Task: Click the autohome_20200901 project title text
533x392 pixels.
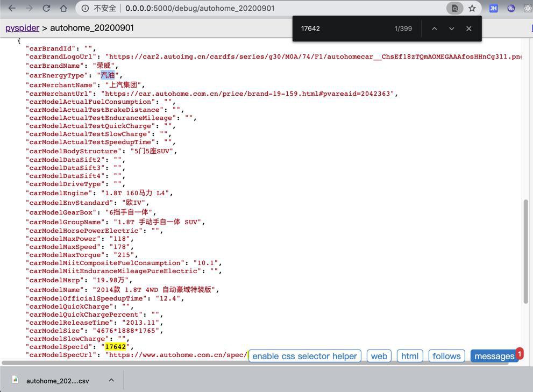Action: point(92,28)
